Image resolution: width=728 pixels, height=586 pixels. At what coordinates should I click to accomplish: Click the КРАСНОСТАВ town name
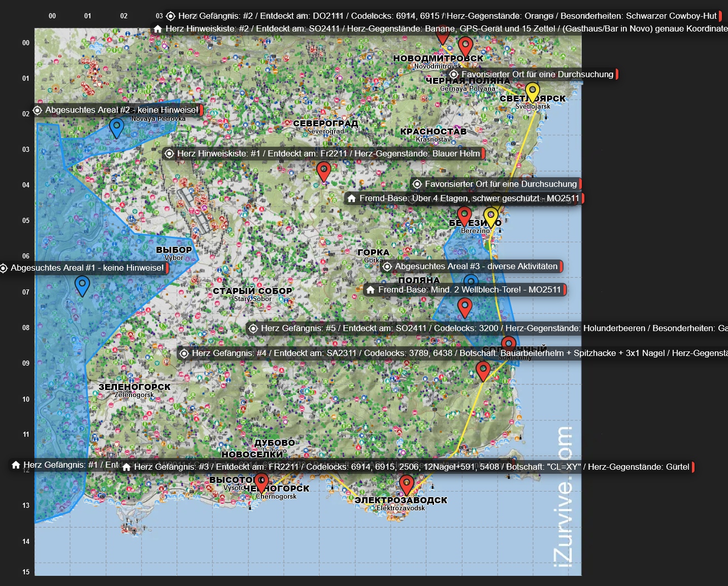click(x=433, y=132)
